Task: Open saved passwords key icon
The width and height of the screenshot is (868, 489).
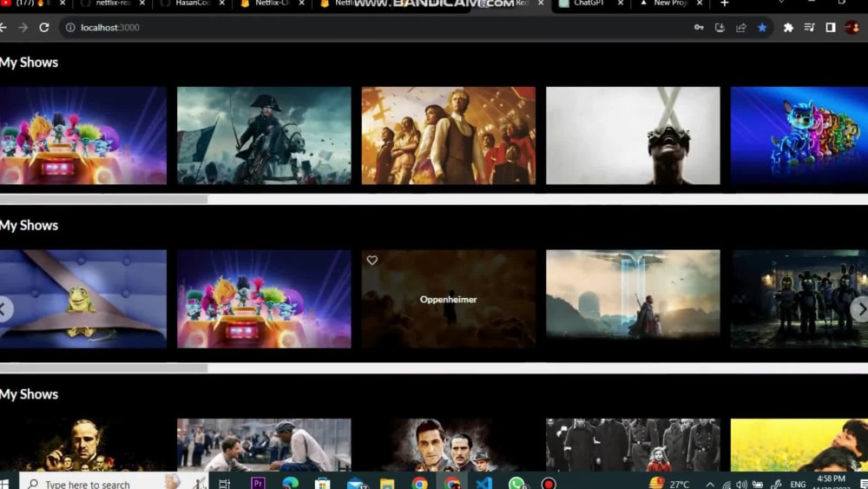Action: tap(699, 27)
